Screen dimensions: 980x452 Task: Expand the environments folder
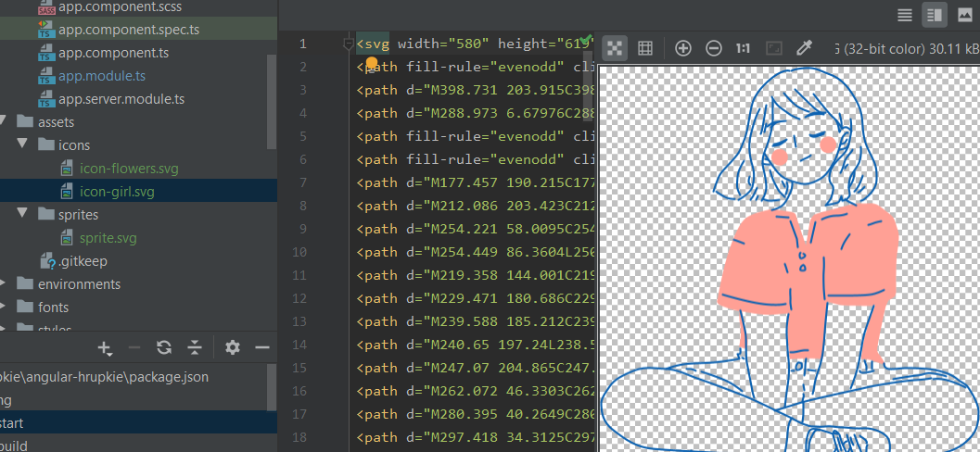3,284
